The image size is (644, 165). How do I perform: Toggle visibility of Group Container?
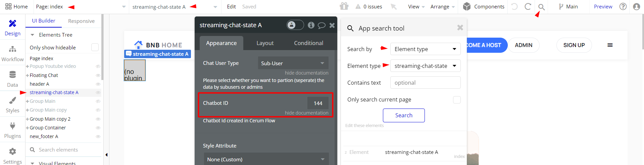pos(98,128)
